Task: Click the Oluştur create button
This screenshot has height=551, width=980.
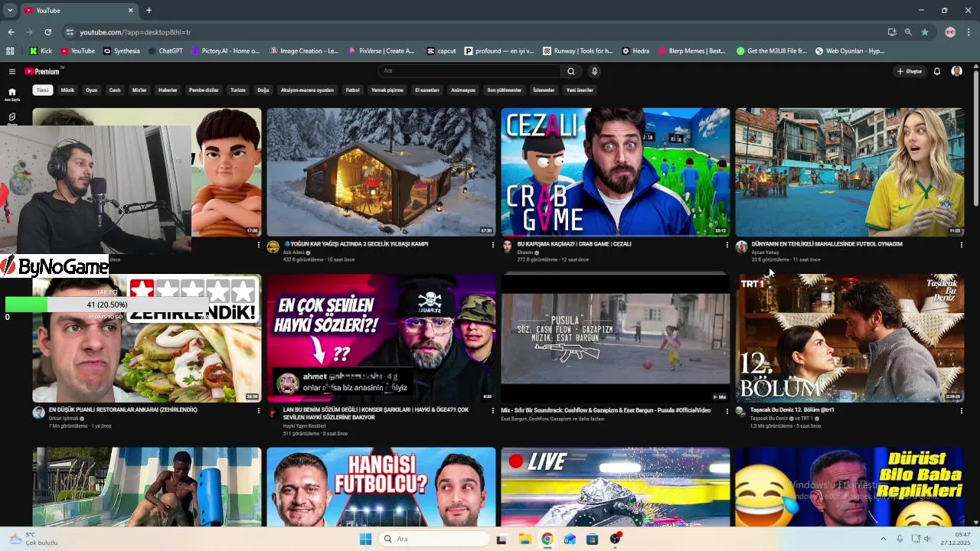Action: pyautogui.click(x=910, y=71)
